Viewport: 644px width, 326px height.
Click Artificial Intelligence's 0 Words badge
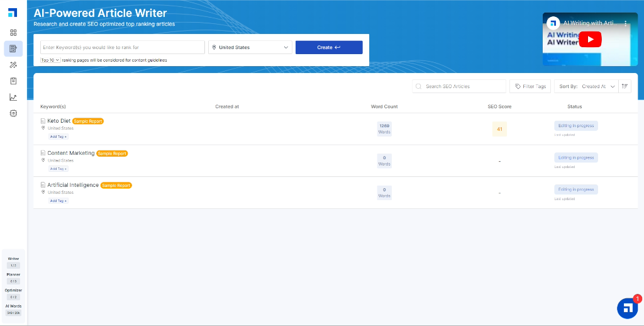384,193
